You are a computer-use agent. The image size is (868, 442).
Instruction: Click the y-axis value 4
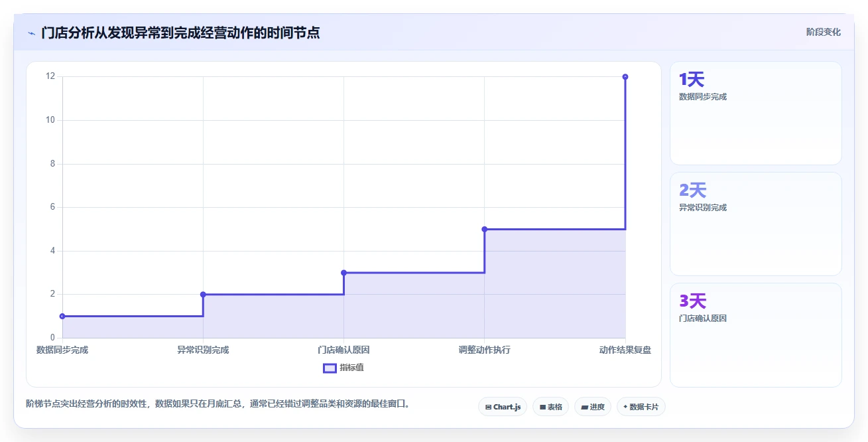point(52,251)
